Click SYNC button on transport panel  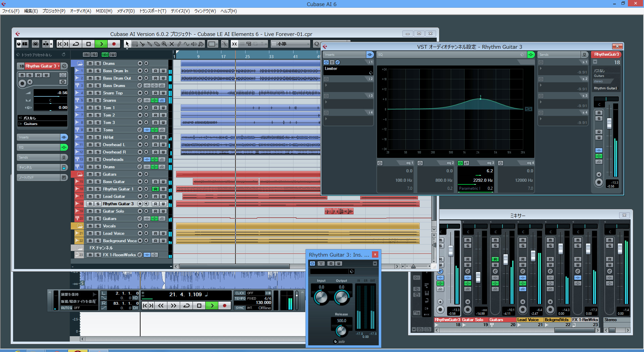(x=240, y=308)
